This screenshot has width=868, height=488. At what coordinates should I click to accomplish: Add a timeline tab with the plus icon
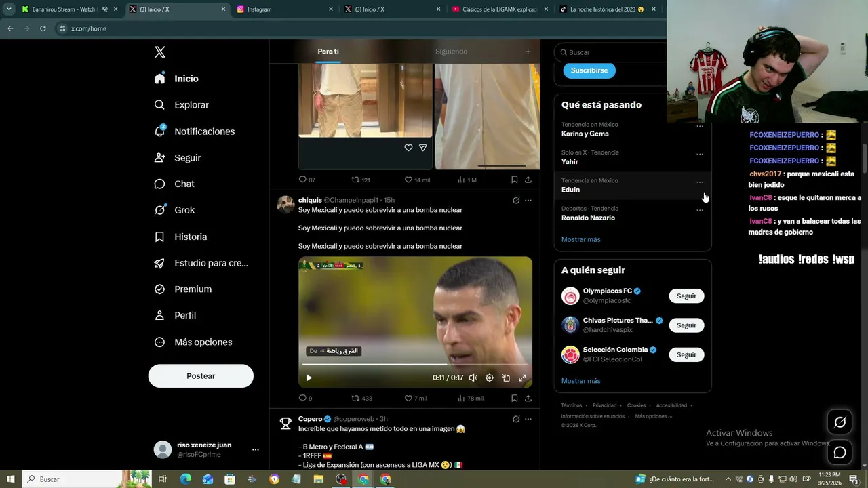coord(528,52)
